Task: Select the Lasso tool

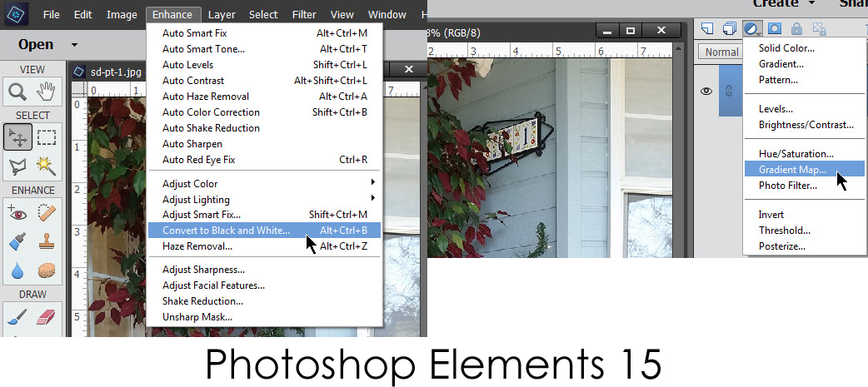Action: [17, 166]
